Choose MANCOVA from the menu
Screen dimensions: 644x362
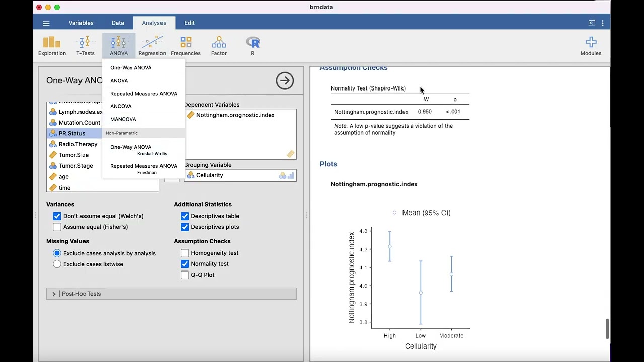point(143,119)
